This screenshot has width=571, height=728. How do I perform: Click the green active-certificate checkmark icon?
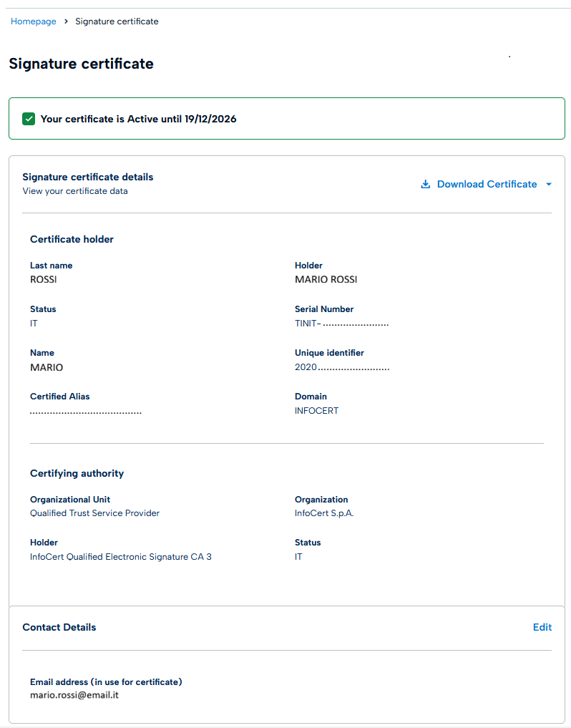[x=29, y=119]
